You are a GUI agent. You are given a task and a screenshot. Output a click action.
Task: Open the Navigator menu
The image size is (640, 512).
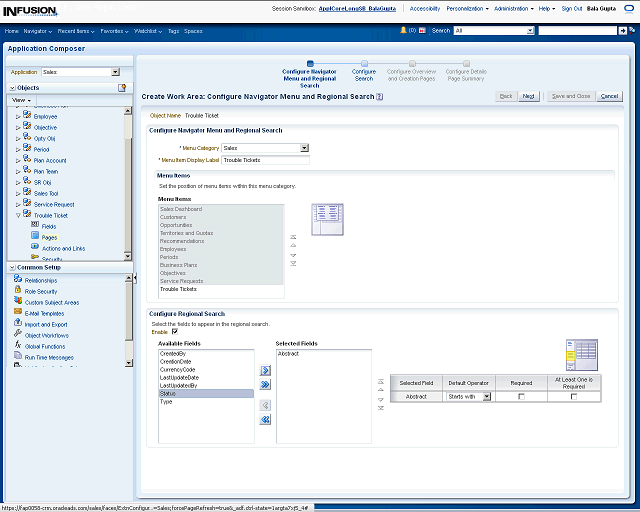click(x=38, y=31)
